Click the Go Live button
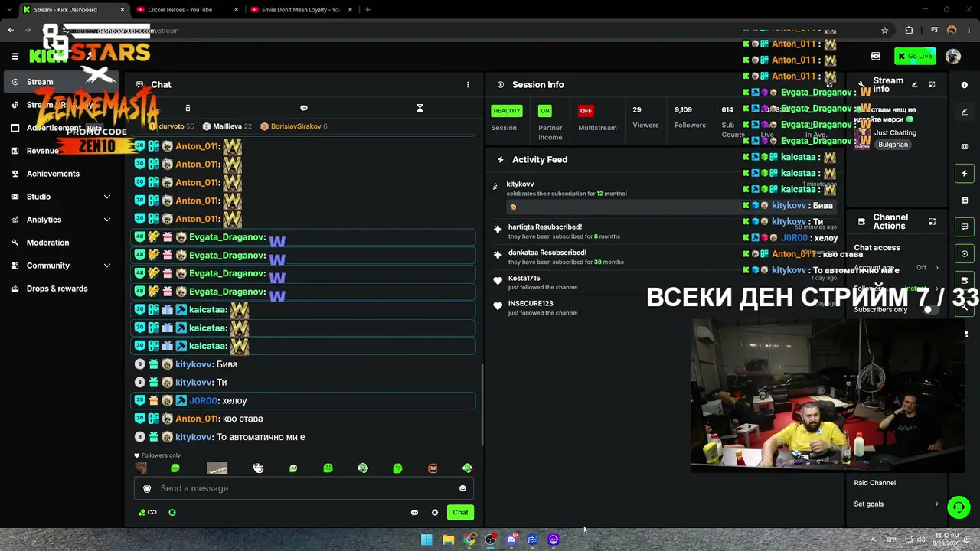The image size is (980, 551). point(915,56)
